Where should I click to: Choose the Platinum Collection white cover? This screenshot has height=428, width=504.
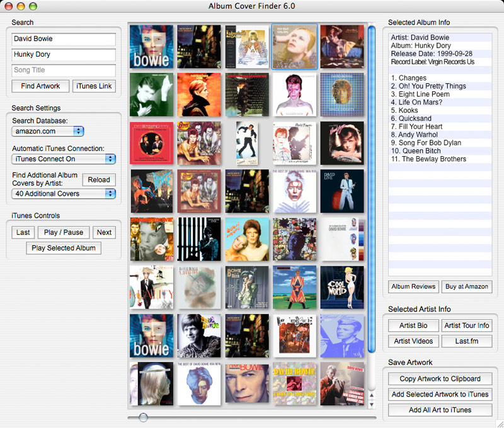(x=342, y=239)
